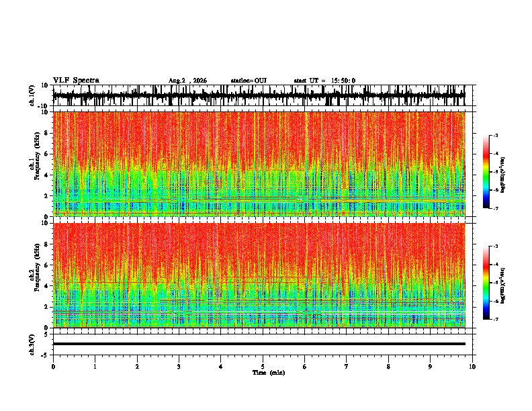
Task: Click the station=OUJ label
Action: [249, 81]
